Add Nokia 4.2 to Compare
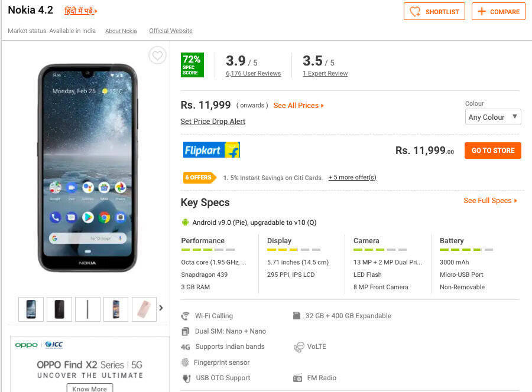Image resolution: width=532 pixels, height=392 pixels. coord(498,12)
